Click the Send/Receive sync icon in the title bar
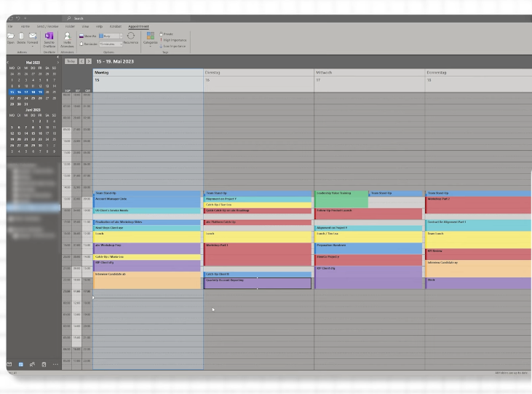This screenshot has width=532, height=394. coord(10,18)
